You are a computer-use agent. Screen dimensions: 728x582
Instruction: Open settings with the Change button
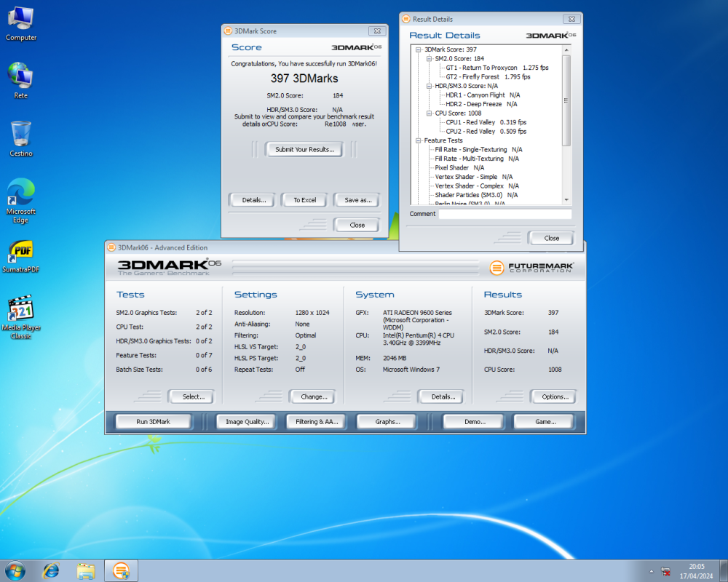pos(312,396)
